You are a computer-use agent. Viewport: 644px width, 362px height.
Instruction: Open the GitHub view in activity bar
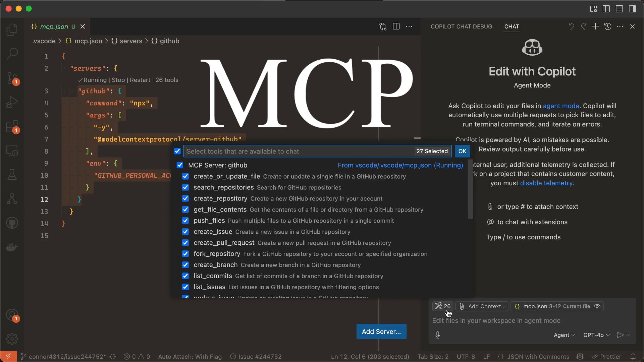pyautogui.click(x=12, y=223)
